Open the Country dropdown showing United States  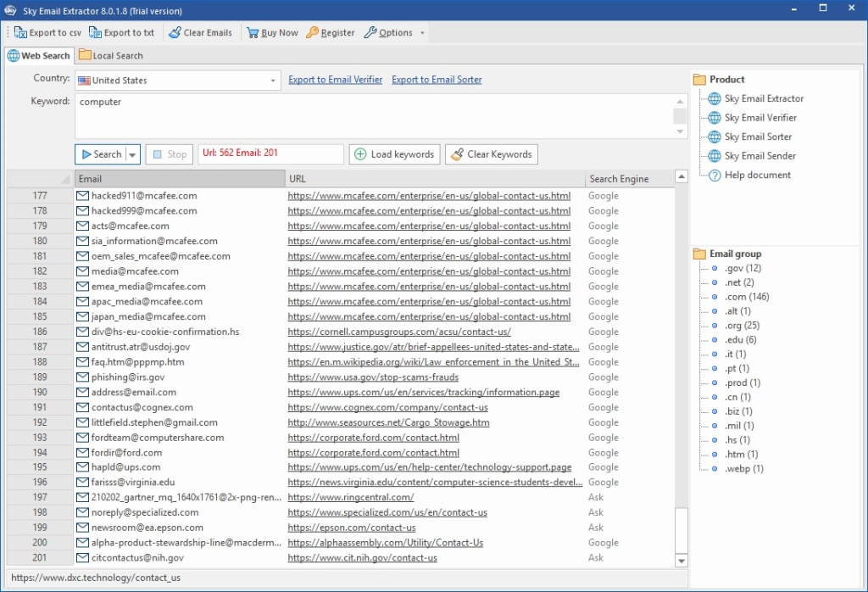[178, 81]
